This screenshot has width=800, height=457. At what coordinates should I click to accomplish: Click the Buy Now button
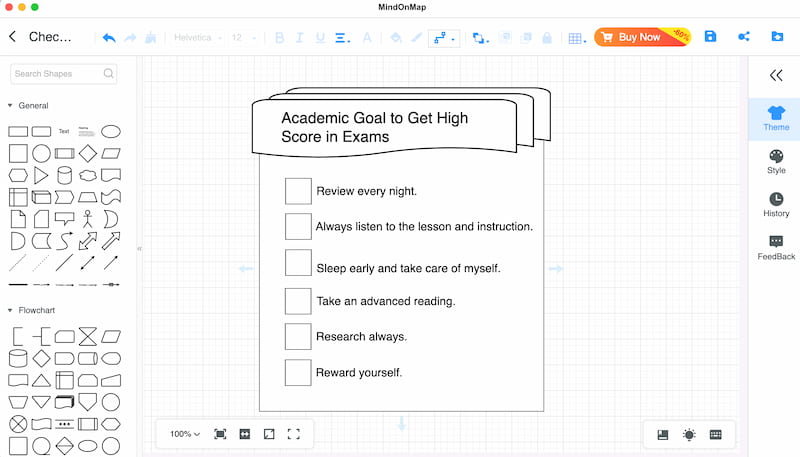pos(642,37)
